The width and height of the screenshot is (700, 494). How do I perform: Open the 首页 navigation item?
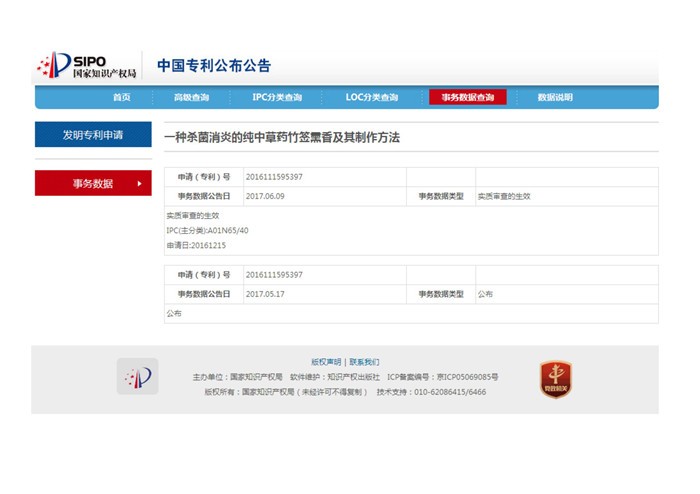click(x=121, y=97)
